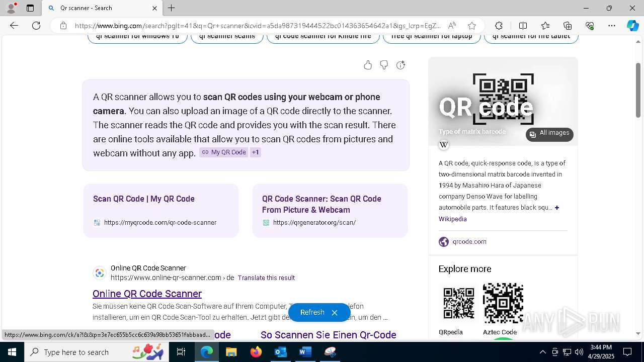Image resolution: width=644 pixels, height=362 pixels.
Task: Open the Windows Start menu
Action: click(x=12, y=352)
